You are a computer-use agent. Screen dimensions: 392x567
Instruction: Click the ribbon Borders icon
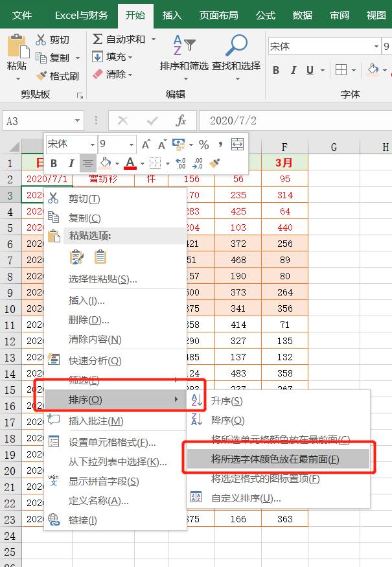[341, 70]
